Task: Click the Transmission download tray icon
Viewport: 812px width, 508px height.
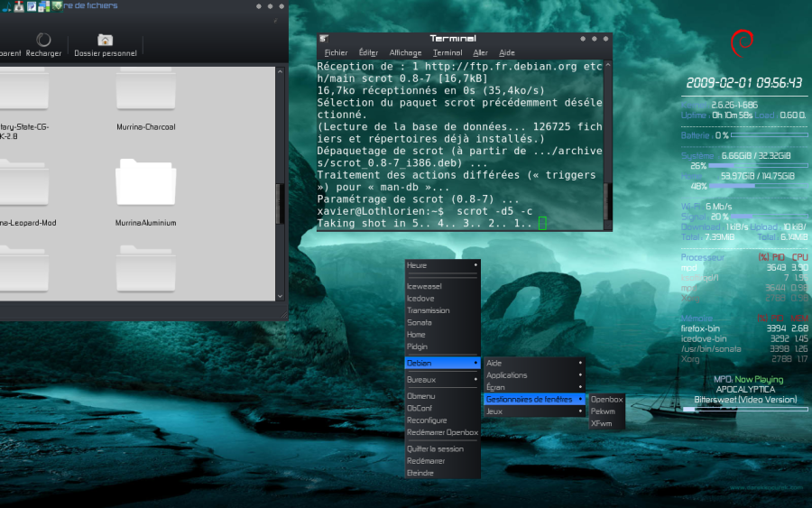Action: click(19, 6)
